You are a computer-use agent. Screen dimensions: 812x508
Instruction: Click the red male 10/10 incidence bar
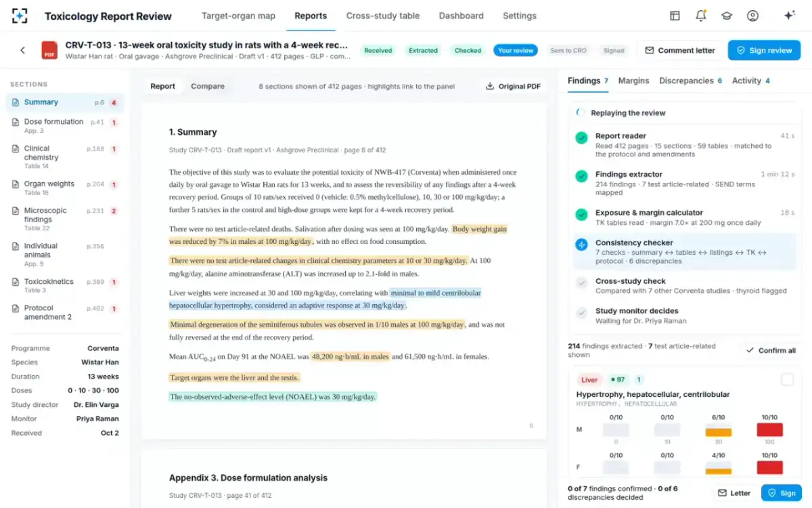pyautogui.click(x=769, y=430)
